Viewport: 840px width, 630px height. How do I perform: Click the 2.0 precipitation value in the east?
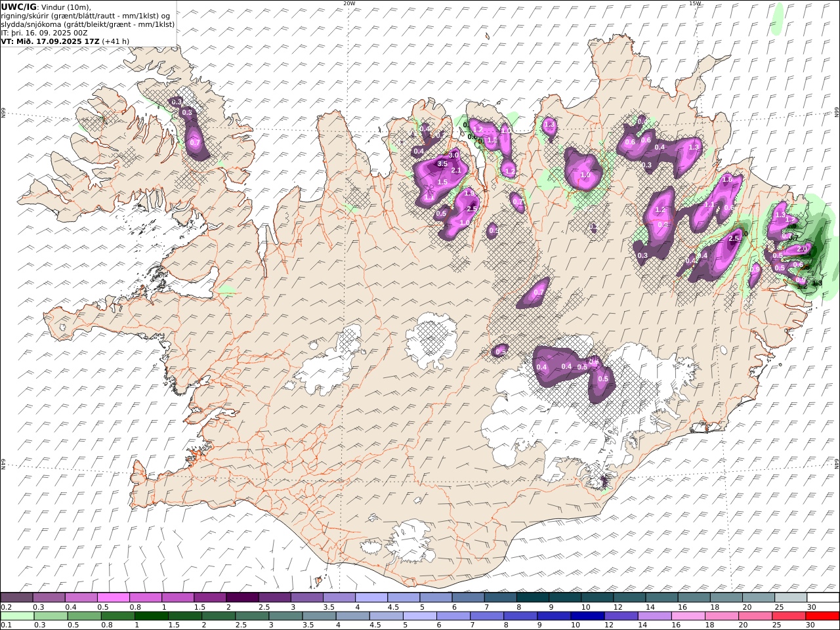tap(802, 249)
